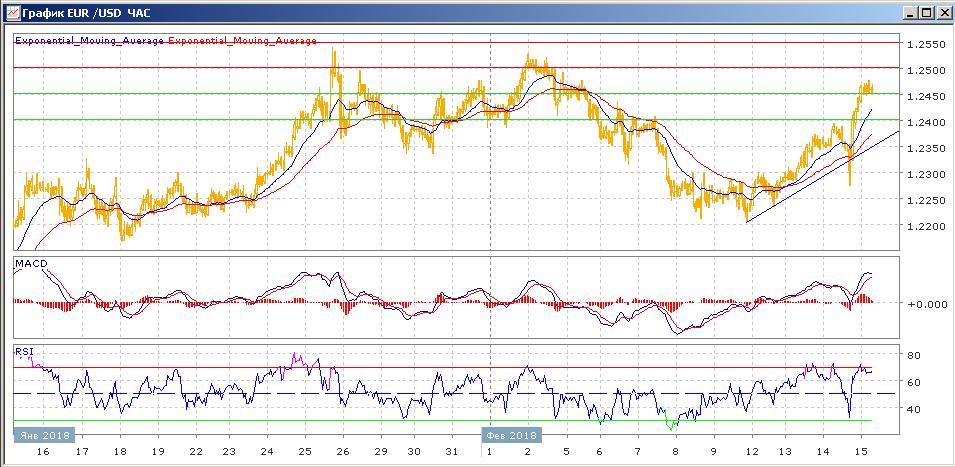Select the Фев 2018 month marker
955x467 pixels.
point(512,435)
